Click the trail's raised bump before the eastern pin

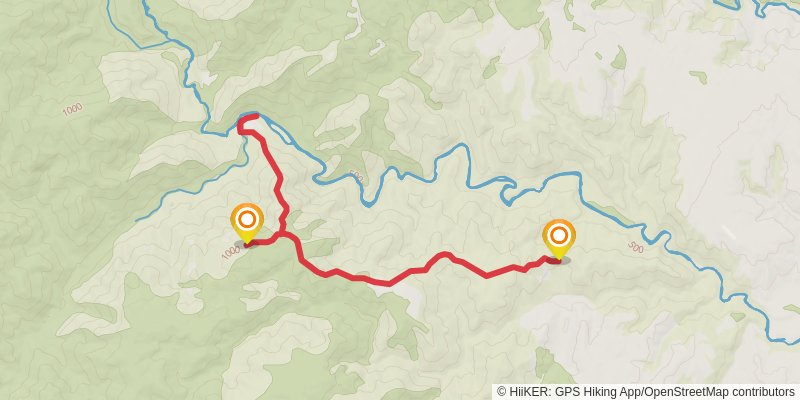(443, 256)
